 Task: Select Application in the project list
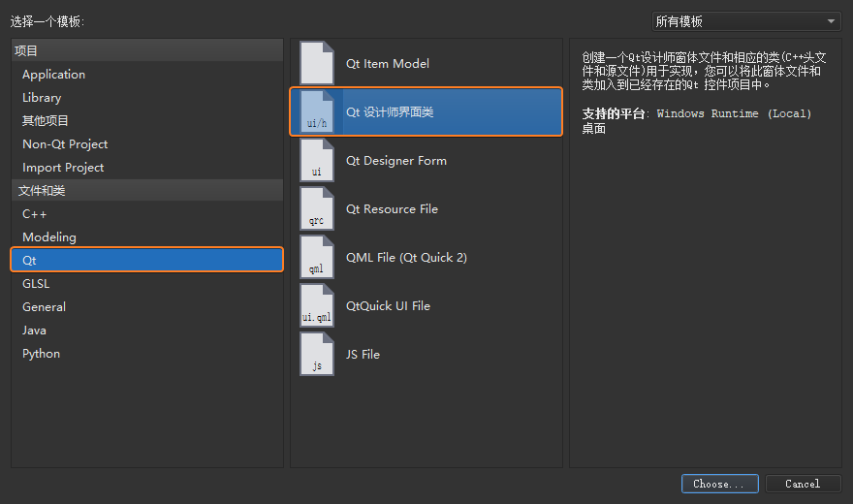pos(54,75)
